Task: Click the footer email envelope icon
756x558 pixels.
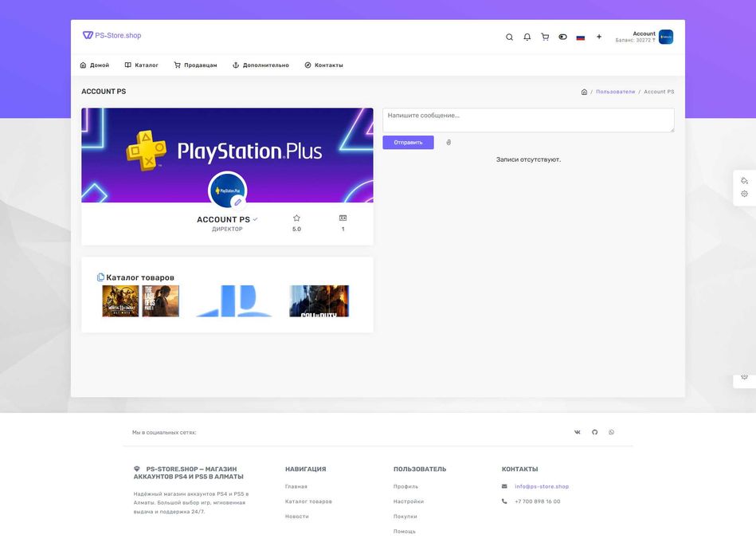Action: (x=504, y=486)
